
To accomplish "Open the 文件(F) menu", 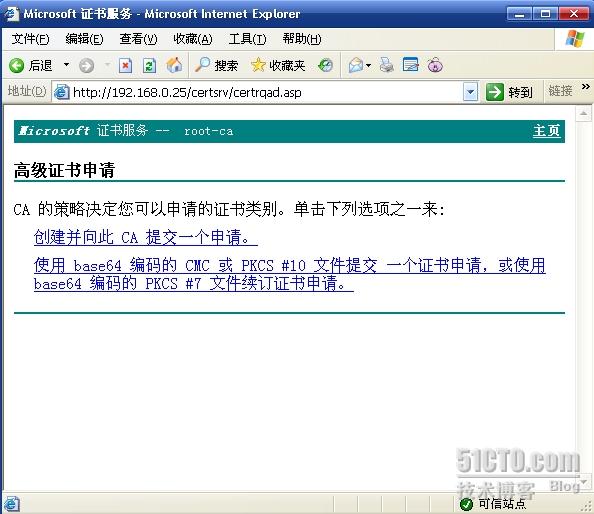I will tap(30, 39).
